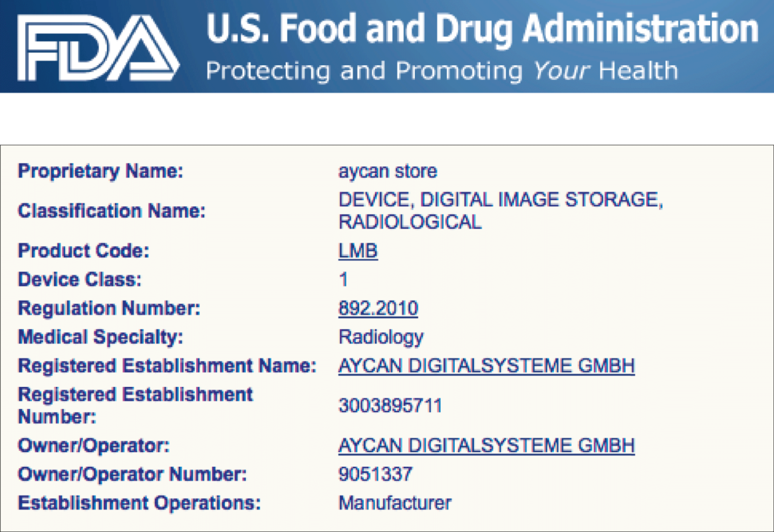This screenshot has height=532, width=774.
Task: Click the aycan store proprietary name value
Action: [x=388, y=172]
